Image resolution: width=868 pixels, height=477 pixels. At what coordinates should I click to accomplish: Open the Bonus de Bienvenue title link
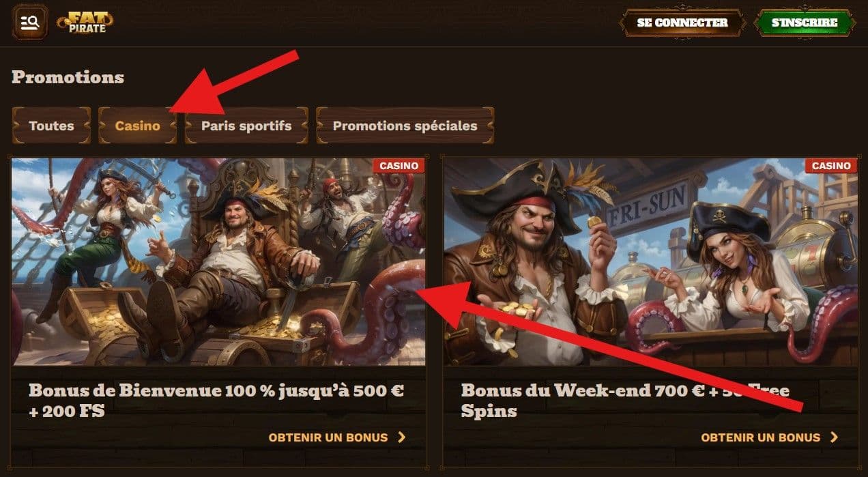(x=216, y=401)
